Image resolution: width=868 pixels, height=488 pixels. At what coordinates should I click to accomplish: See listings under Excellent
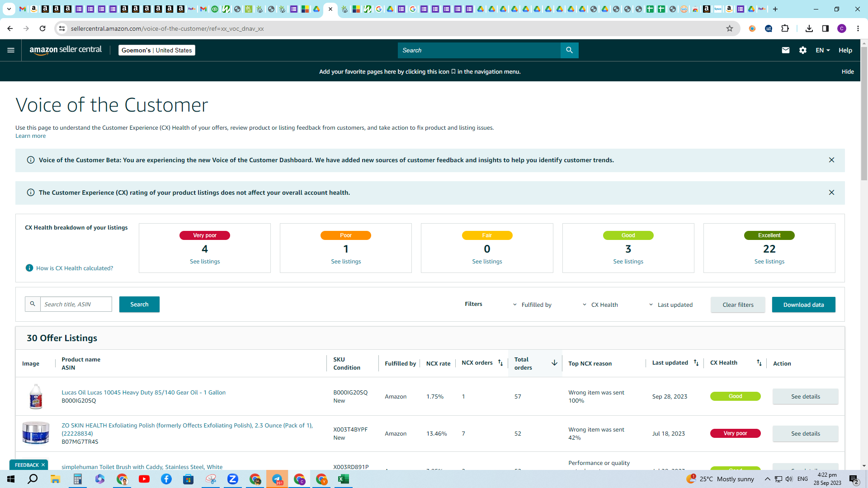coord(769,262)
